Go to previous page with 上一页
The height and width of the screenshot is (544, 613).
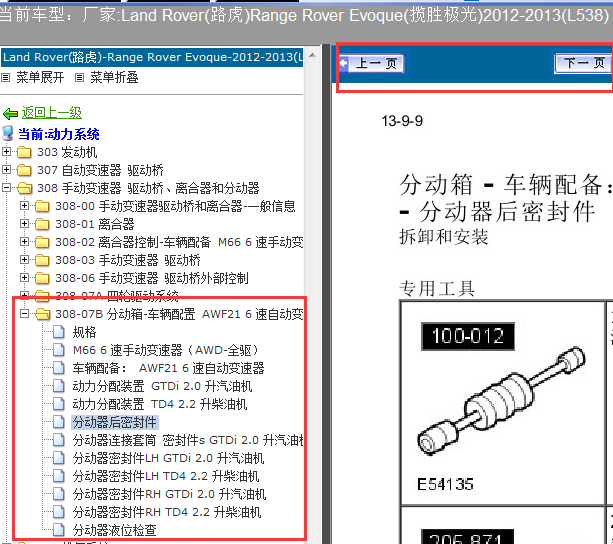(372, 64)
